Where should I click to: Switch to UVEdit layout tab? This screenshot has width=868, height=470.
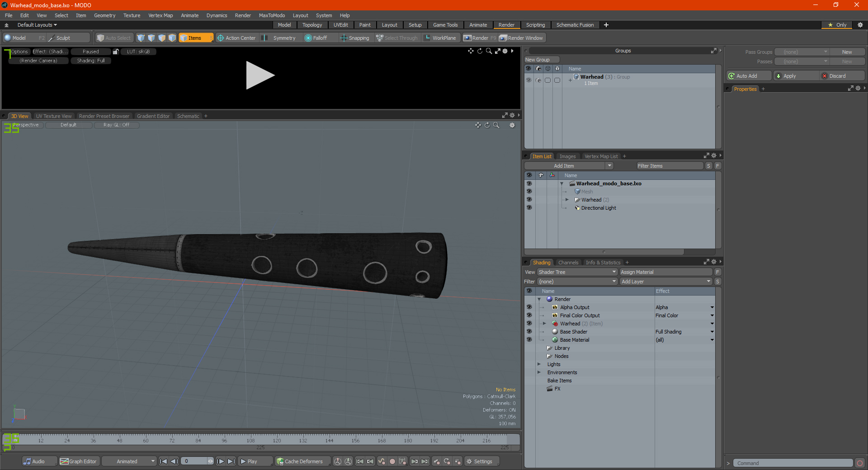tap(340, 25)
